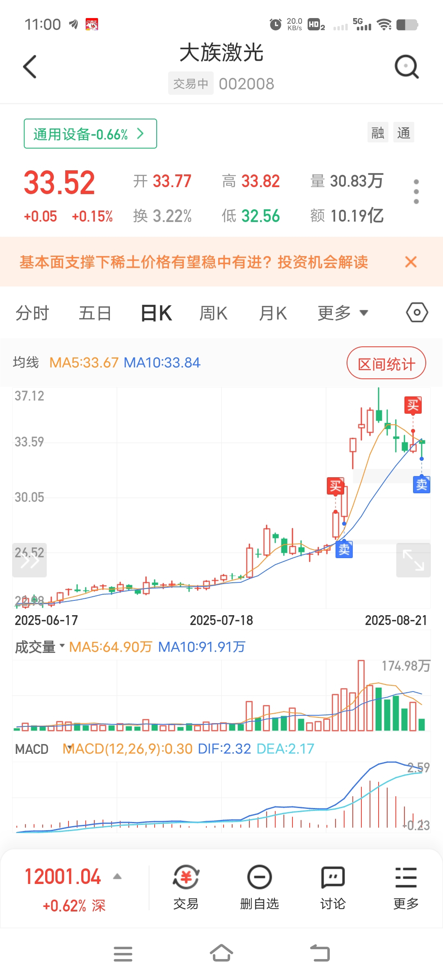Tap the DEA:2.17 value

click(x=285, y=749)
